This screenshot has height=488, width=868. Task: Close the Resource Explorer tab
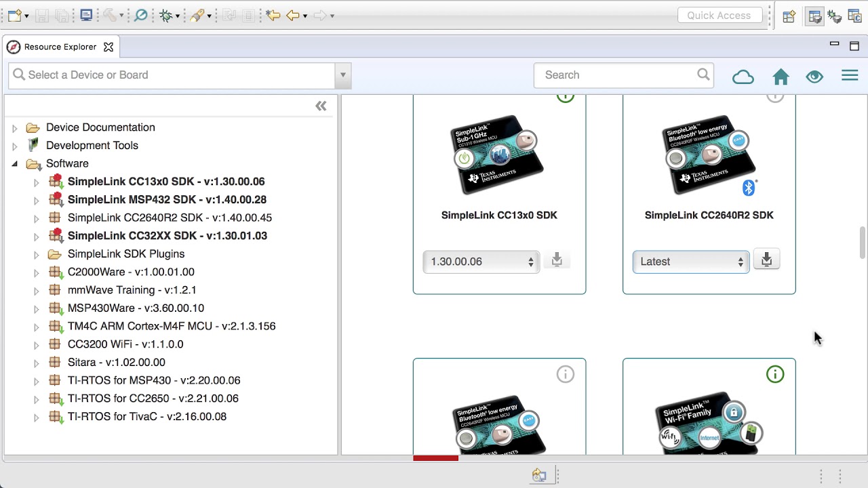click(108, 47)
